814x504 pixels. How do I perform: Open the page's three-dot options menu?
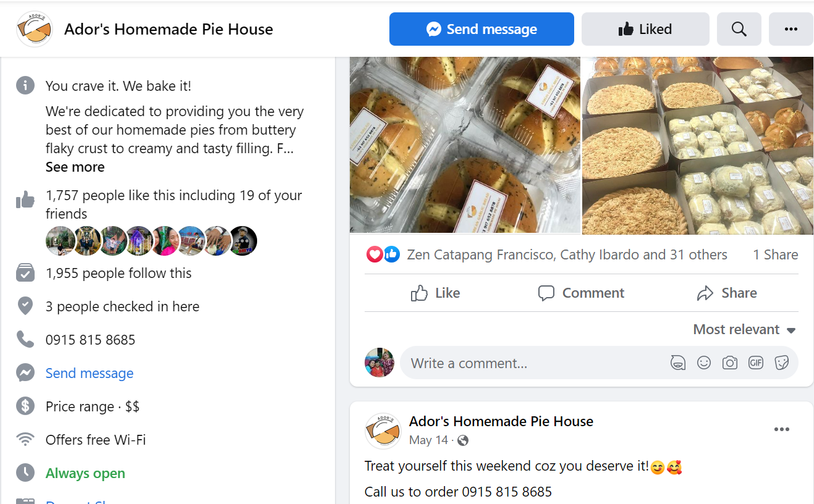coord(791,29)
